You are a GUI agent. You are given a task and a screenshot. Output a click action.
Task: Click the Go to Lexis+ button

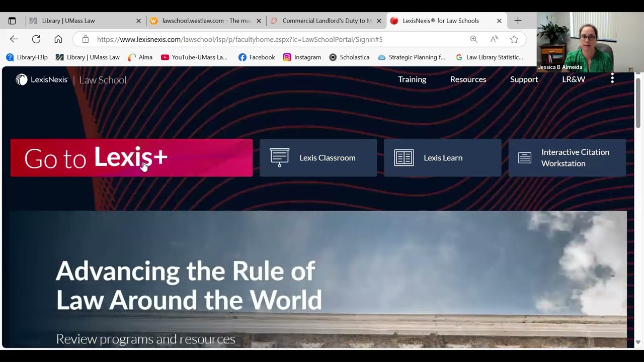(131, 158)
